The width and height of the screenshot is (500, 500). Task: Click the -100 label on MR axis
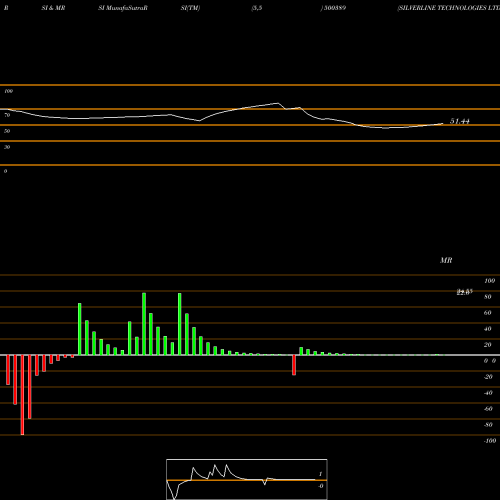tap(490, 441)
